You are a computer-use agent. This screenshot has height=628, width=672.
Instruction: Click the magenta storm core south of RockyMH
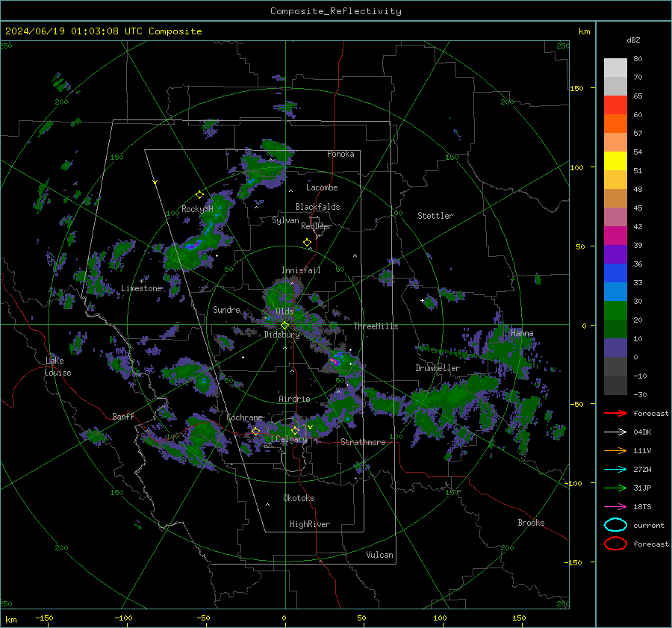coord(193,245)
